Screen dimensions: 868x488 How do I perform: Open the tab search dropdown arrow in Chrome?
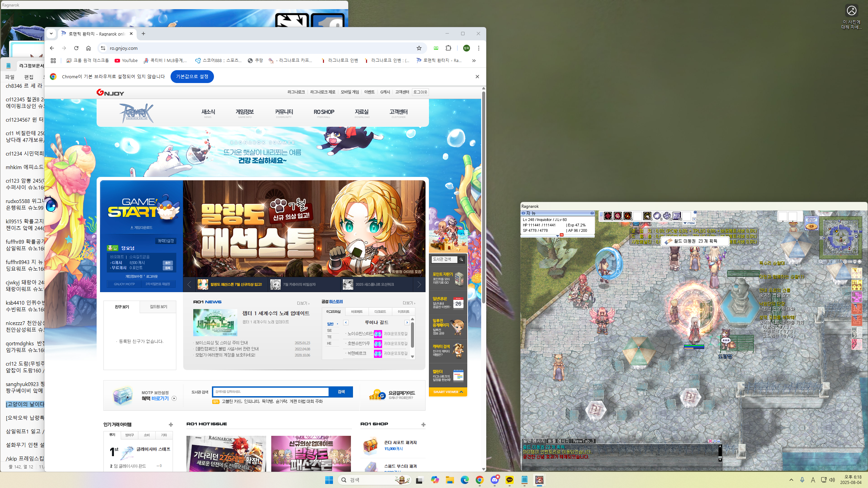tap(51, 34)
